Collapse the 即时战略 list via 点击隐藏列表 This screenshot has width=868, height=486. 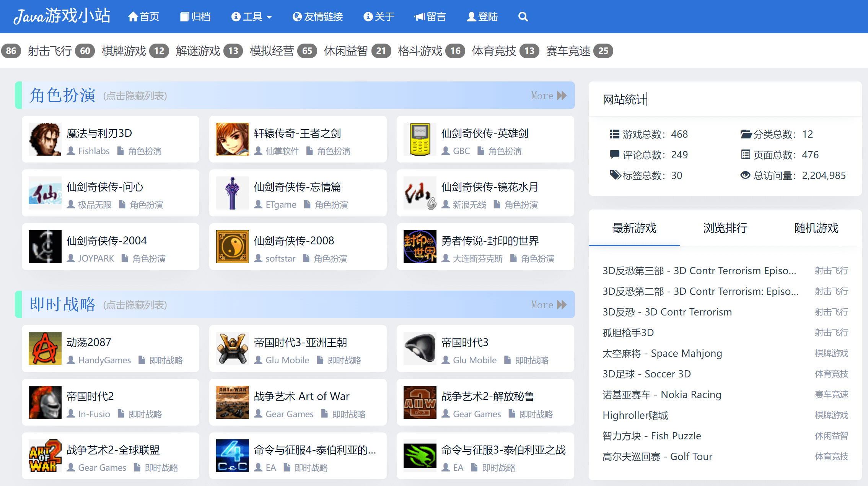[135, 305]
